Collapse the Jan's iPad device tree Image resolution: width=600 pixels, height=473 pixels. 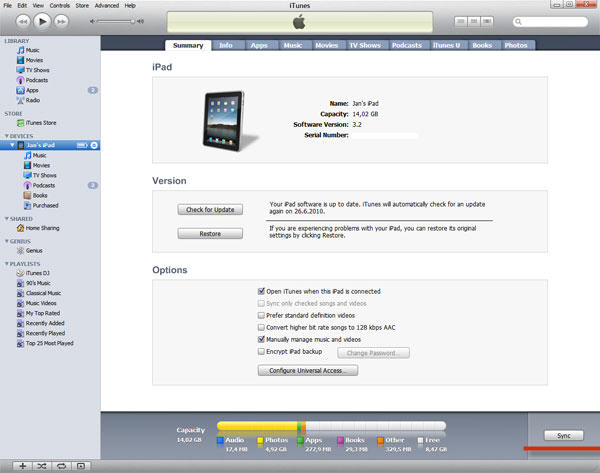click(11, 145)
